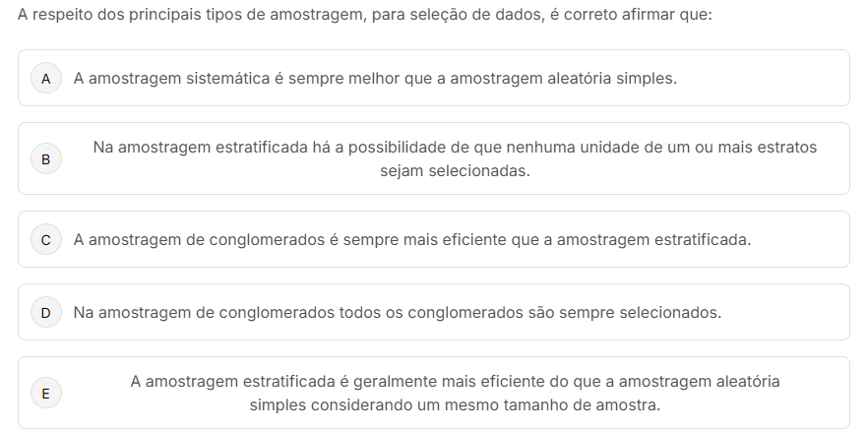
Task: Pick the letter D circle
Action: point(45,313)
